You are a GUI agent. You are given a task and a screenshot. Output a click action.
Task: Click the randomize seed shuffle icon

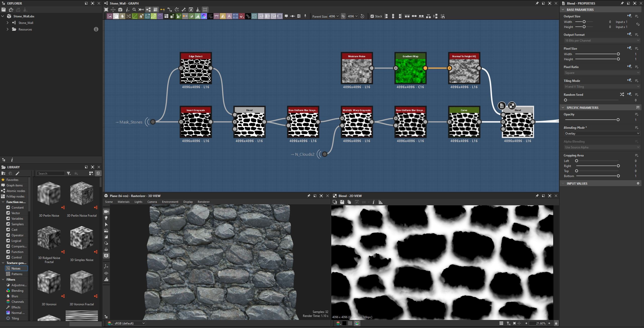point(622,94)
